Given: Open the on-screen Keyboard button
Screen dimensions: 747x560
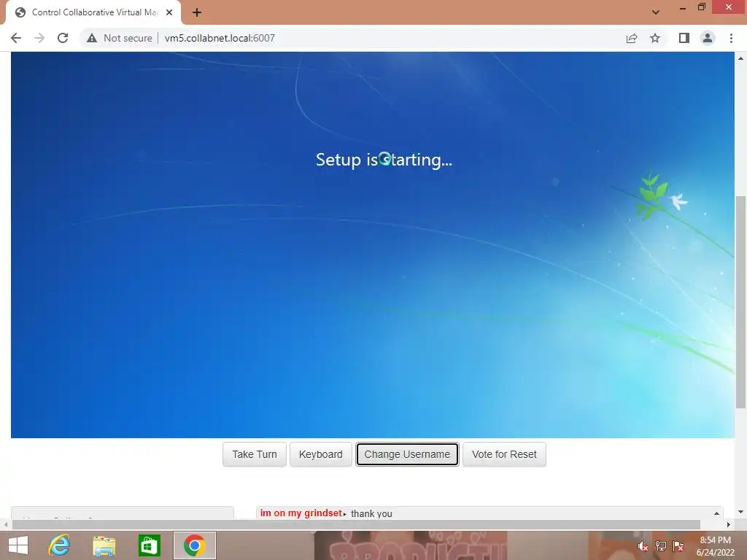Looking at the screenshot, I should tap(321, 454).
